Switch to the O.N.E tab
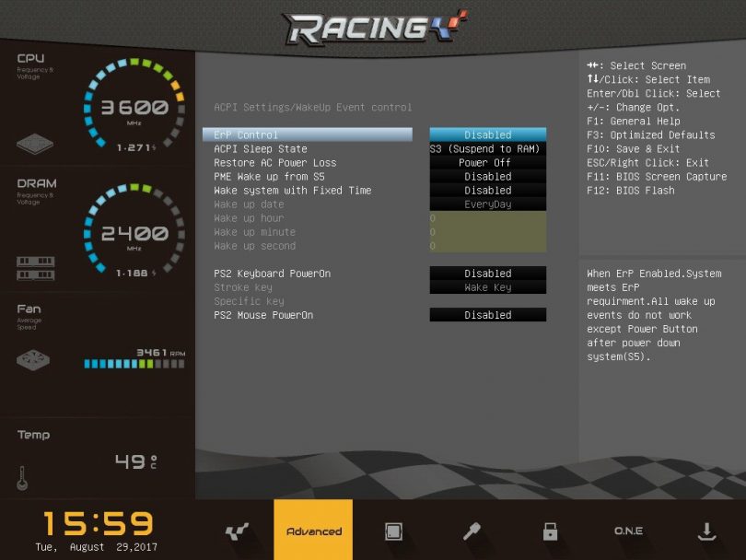The width and height of the screenshot is (746, 560). (x=628, y=531)
